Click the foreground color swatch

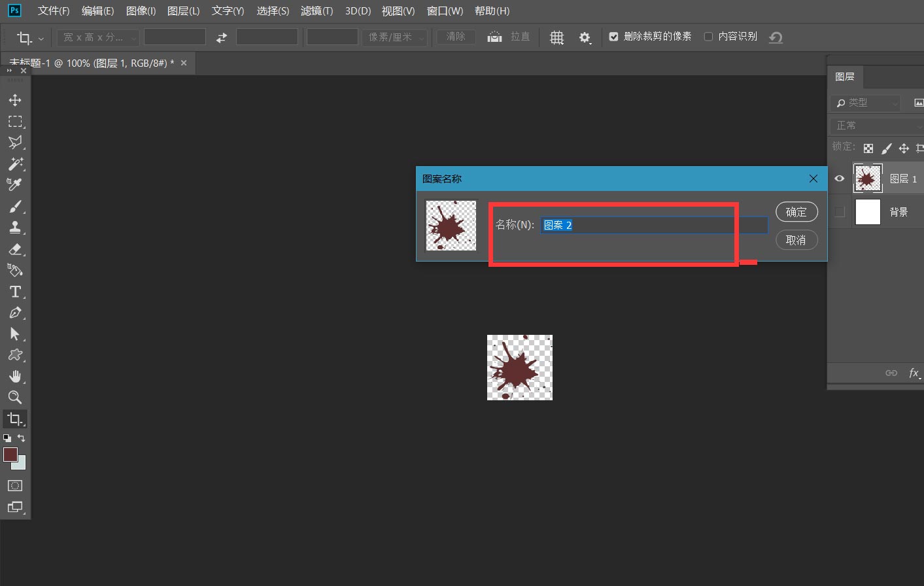(10, 455)
